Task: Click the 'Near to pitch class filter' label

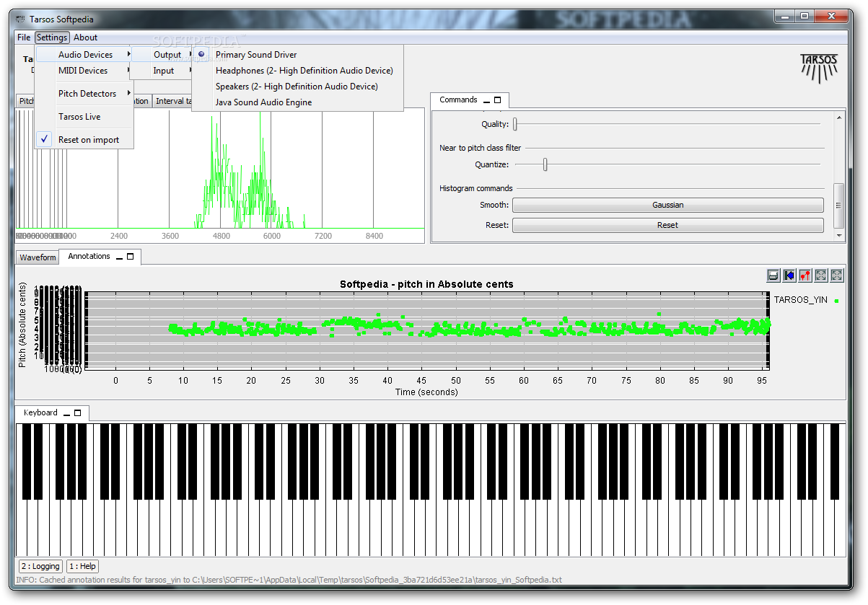Action: (x=480, y=148)
